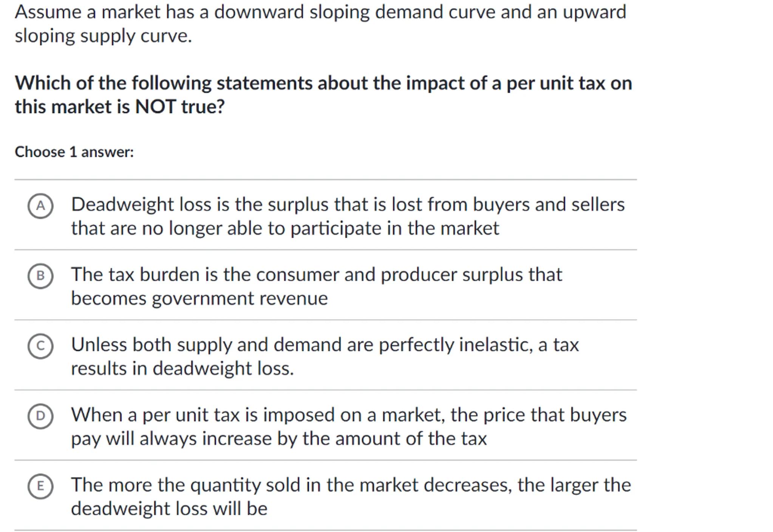The height and width of the screenshot is (532, 773).
Task: Click the words 'becomes government revenue'
Action: pyautogui.click(x=199, y=299)
